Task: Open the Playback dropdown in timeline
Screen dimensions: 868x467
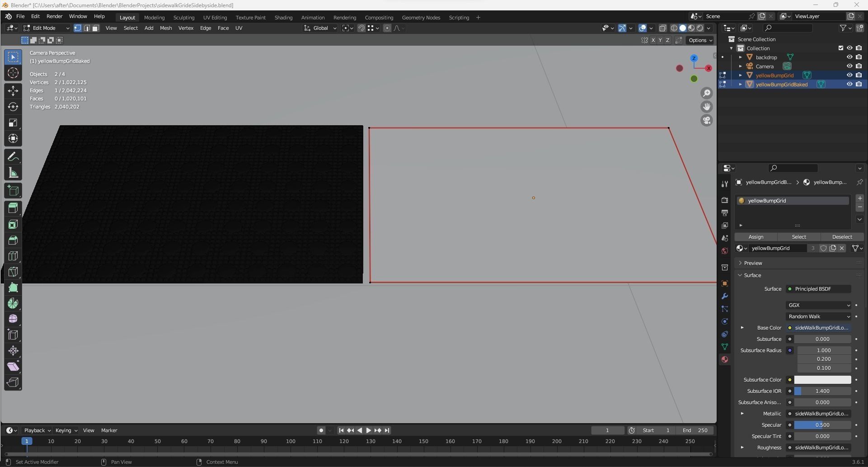Action: [37, 430]
